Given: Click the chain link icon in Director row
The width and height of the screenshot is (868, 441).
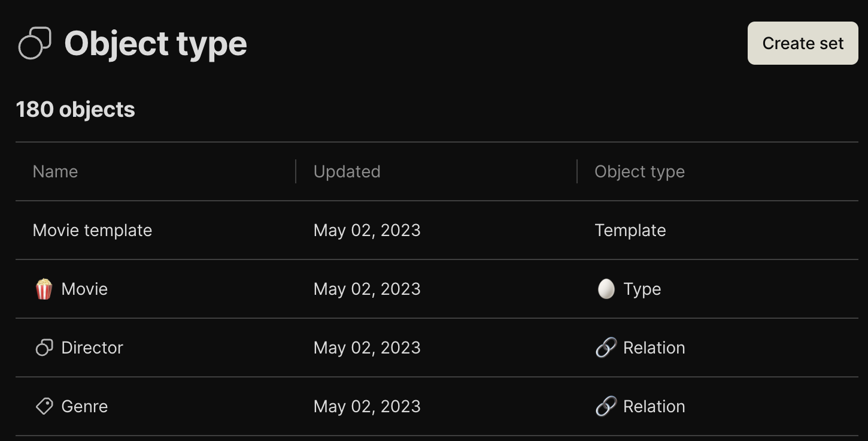Looking at the screenshot, I should 606,348.
